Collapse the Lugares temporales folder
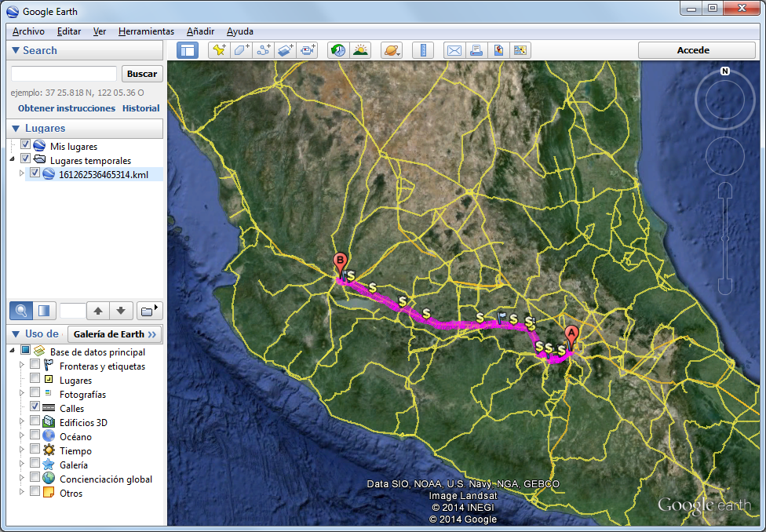The height and width of the screenshot is (532, 766). tap(13, 159)
